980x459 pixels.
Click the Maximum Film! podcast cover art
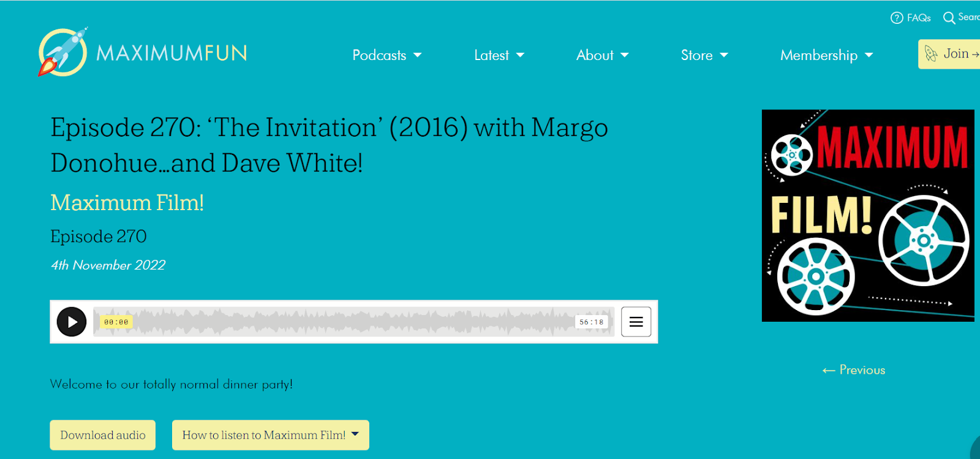868,216
